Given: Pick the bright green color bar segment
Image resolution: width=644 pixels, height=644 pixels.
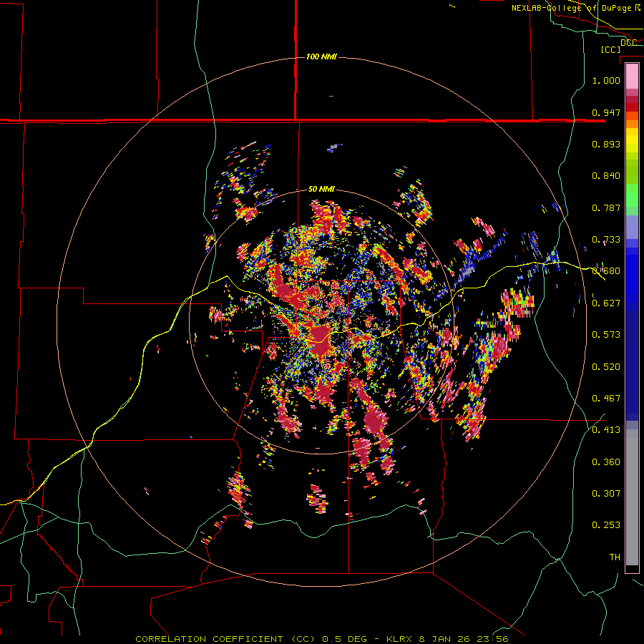Looking at the screenshot, I should coord(632,195).
